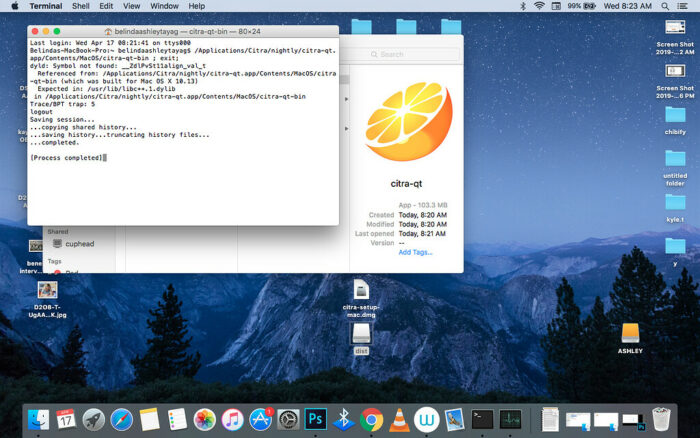Open the text document stack in Dock
This screenshot has width=700, height=438.
tap(550, 419)
